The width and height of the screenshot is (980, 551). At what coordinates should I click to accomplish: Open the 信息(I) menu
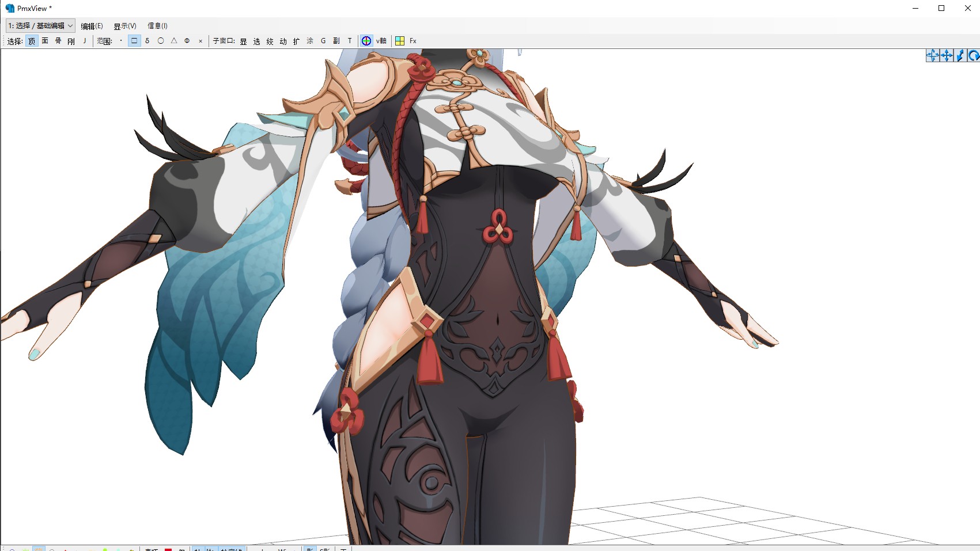click(157, 26)
